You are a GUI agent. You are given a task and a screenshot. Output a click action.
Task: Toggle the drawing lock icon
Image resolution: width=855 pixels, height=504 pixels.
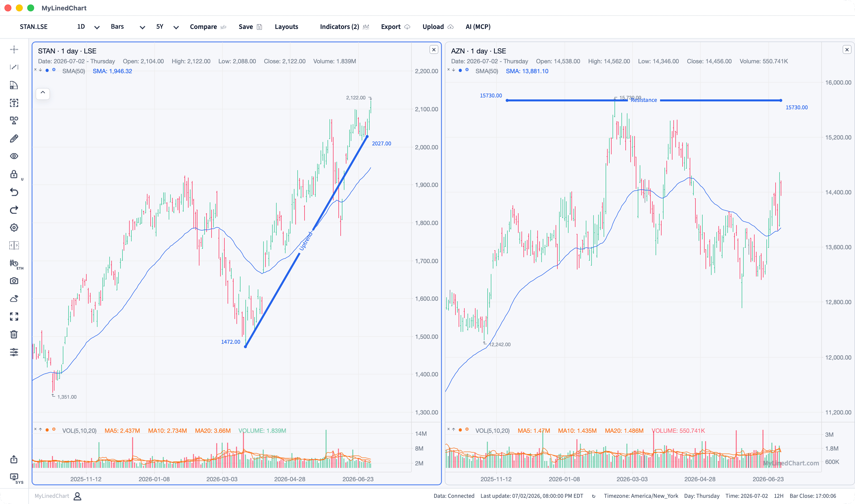pos(14,174)
